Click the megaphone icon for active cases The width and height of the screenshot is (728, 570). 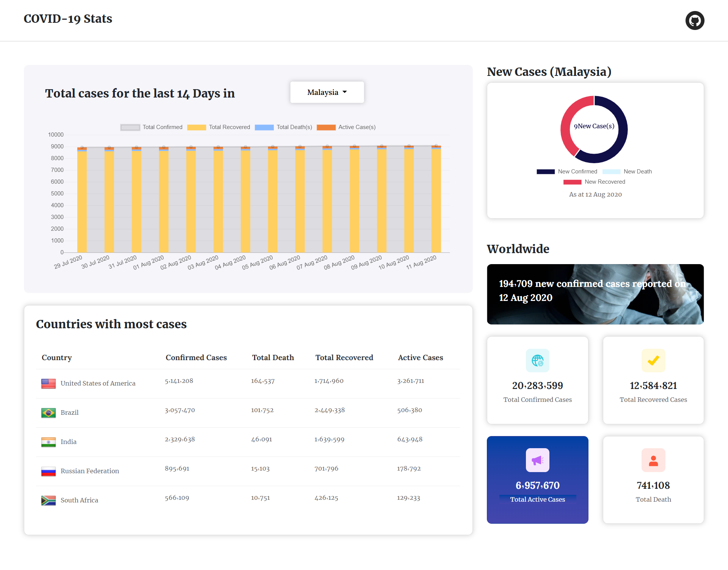[x=538, y=460]
